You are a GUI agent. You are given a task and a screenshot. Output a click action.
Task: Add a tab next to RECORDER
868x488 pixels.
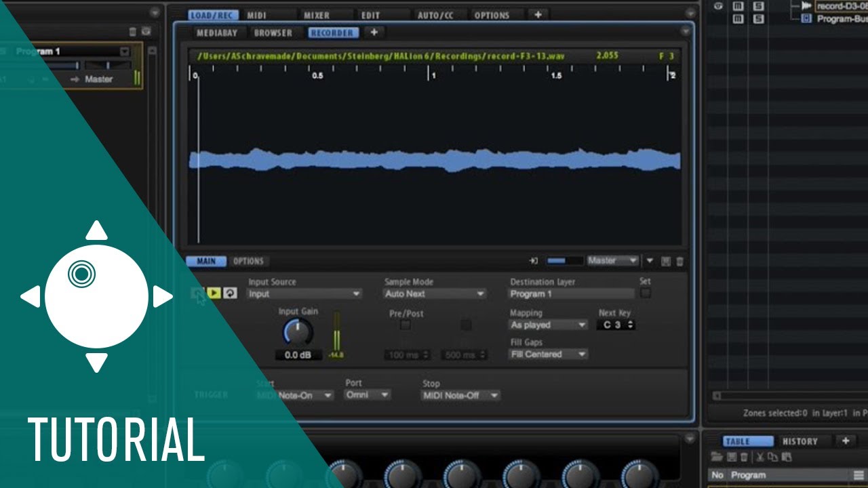click(x=374, y=33)
